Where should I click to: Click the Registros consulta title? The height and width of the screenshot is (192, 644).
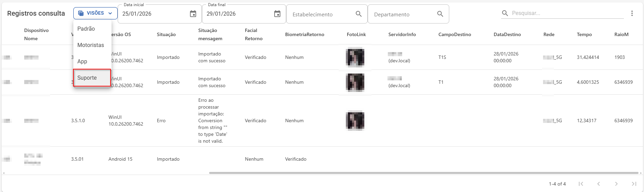36,13
